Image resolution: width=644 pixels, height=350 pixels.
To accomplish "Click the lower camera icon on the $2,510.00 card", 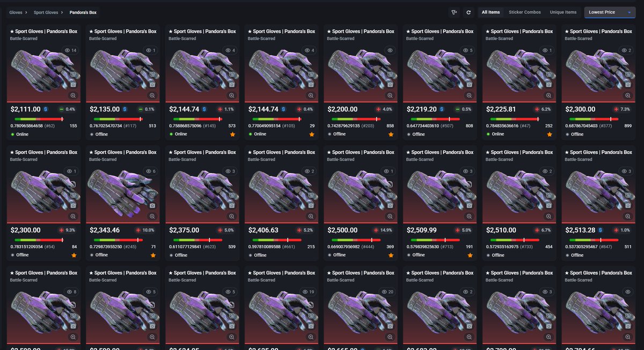I will (x=548, y=205).
